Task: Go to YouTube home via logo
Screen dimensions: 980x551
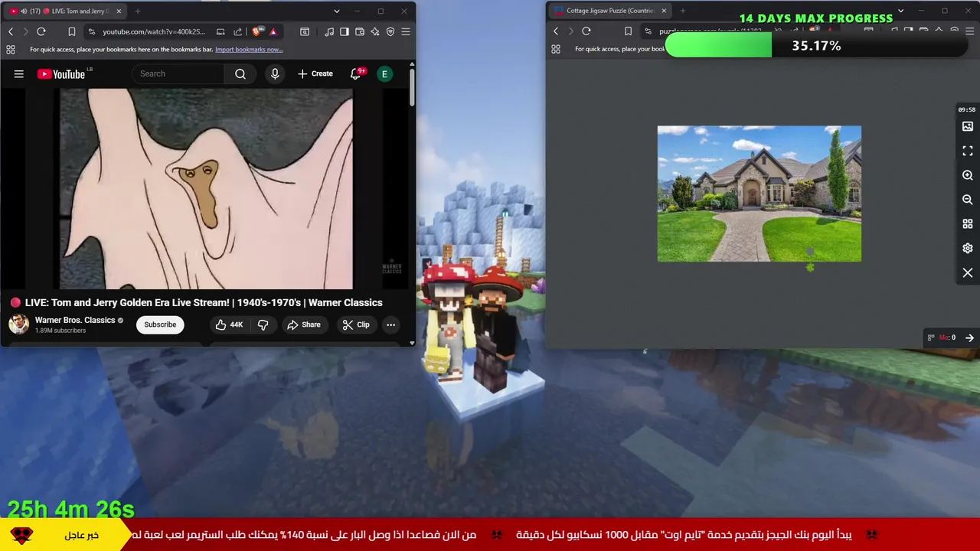Action: tap(61, 74)
